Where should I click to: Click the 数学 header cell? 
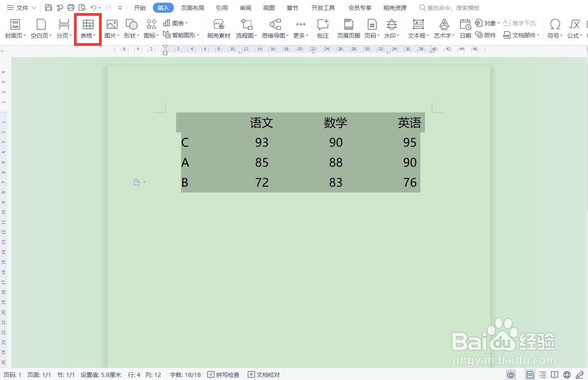(x=335, y=123)
